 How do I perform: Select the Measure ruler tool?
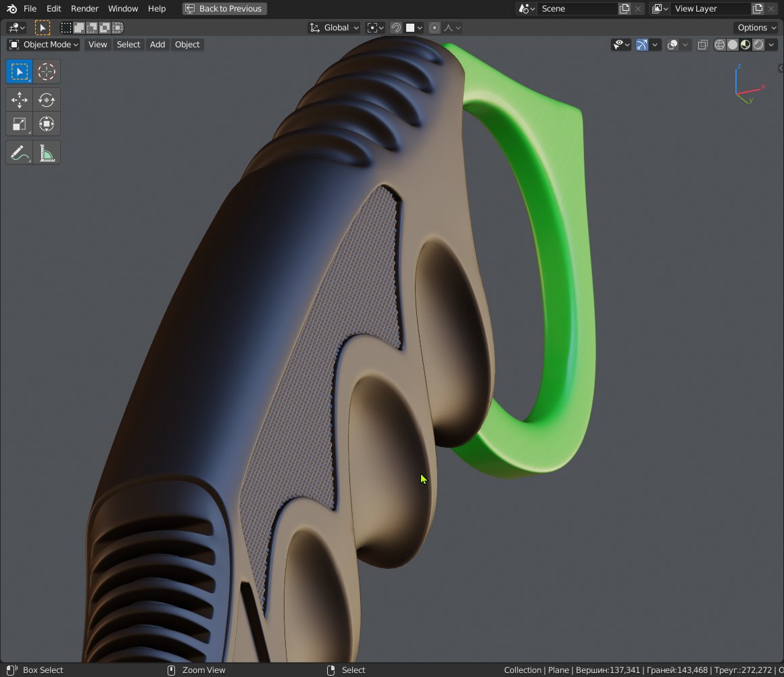pyautogui.click(x=46, y=153)
